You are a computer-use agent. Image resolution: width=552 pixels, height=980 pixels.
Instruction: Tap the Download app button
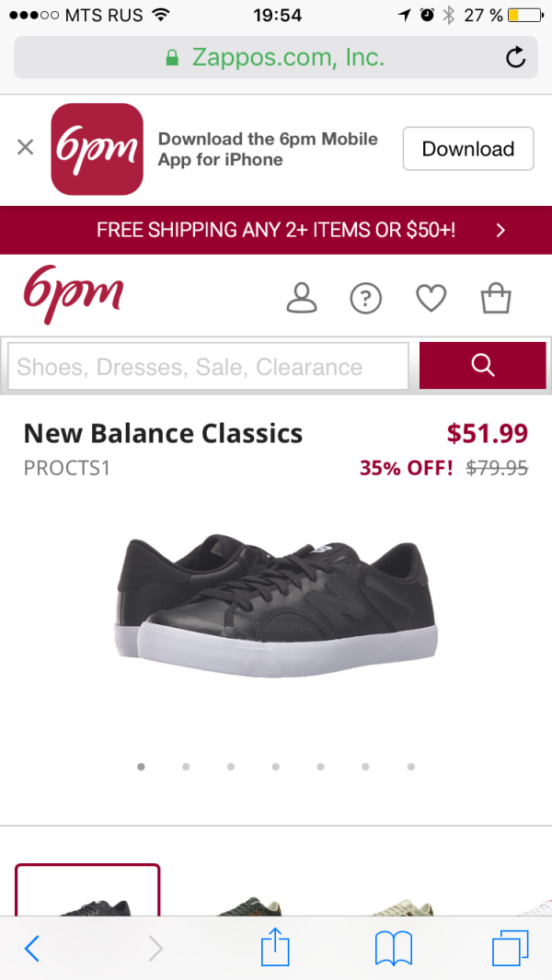point(467,149)
